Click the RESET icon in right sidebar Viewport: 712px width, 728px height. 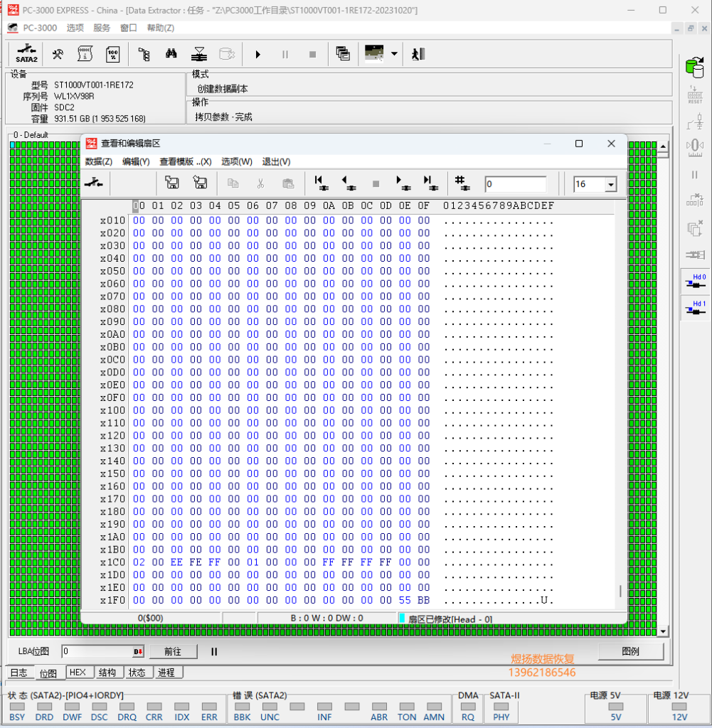click(x=695, y=95)
